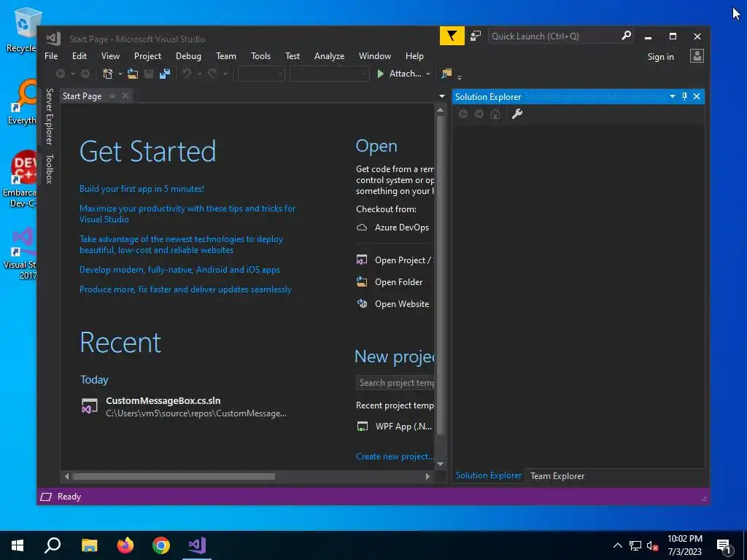Open 'Develop modern, fully-native, Android and iOS apps' link

tap(179, 270)
